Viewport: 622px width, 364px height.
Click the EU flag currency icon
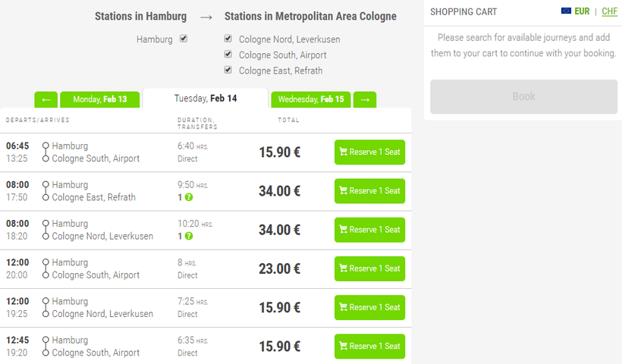pos(566,11)
